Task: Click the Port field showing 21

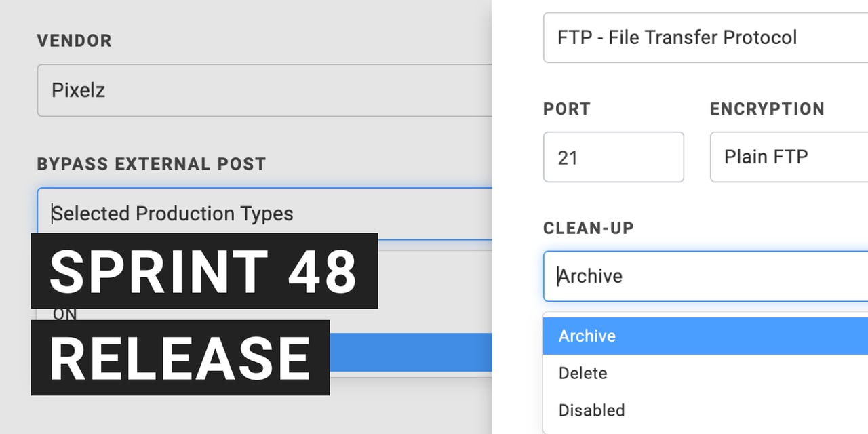Action: 613,157
